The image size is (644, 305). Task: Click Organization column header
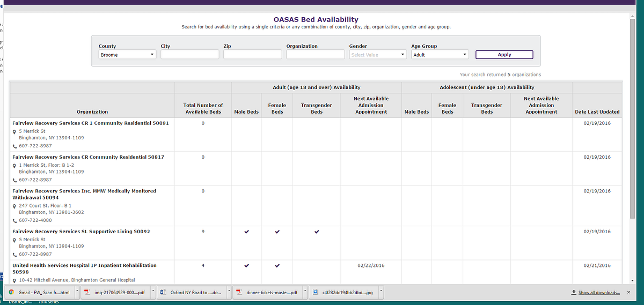(x=92, y=111)
